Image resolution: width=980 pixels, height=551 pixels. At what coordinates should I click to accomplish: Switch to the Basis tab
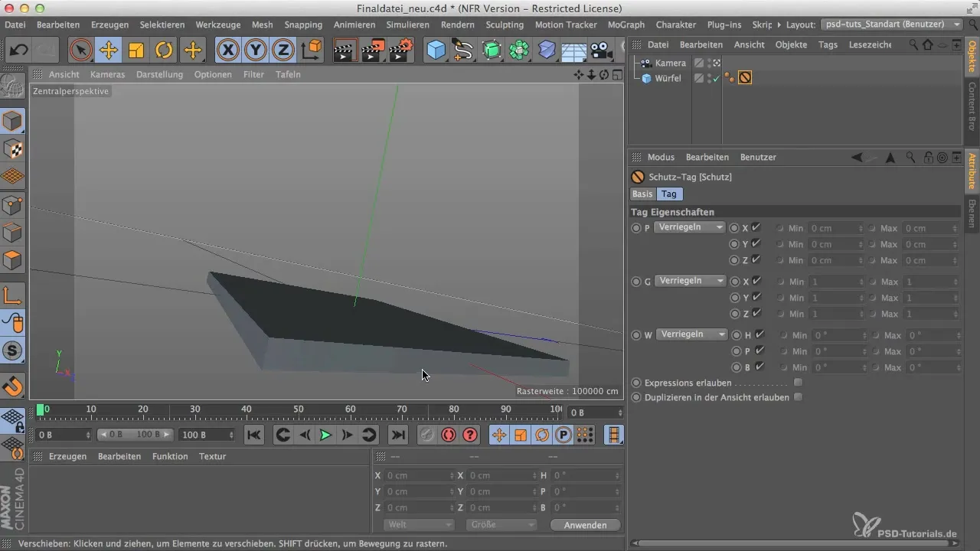(642, 194)
